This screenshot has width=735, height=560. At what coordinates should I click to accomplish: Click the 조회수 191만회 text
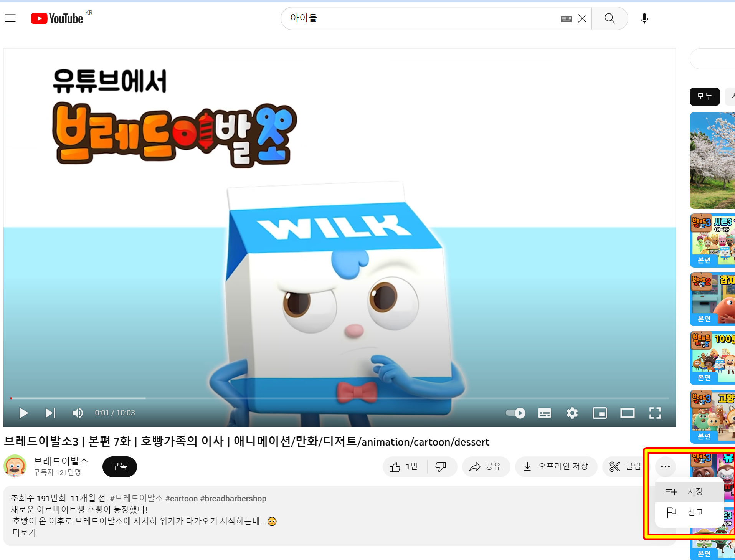pyautogui.click(x=38, y=498)
